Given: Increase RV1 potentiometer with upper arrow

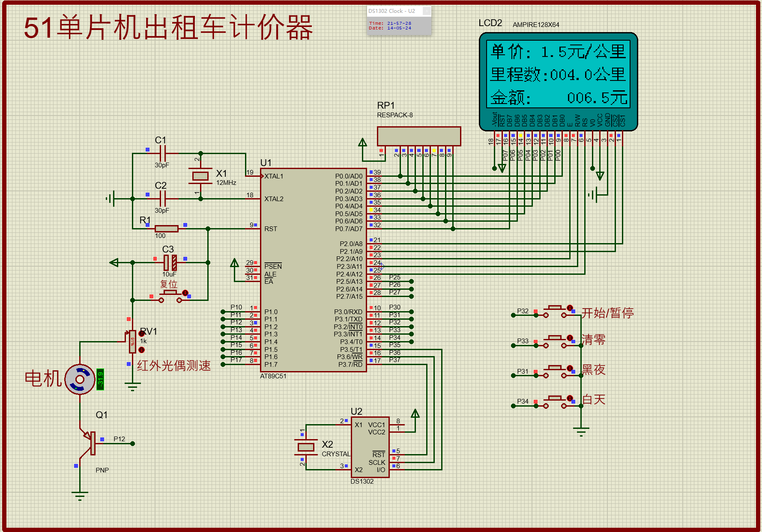Looking at the screenshot, I should click(x=141, y=333).
